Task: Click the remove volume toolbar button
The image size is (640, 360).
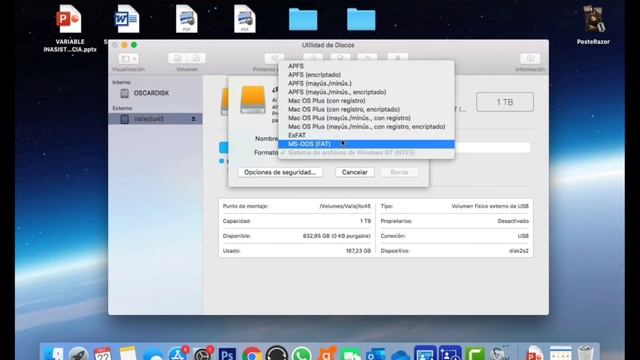Action: tap(196, 58)
